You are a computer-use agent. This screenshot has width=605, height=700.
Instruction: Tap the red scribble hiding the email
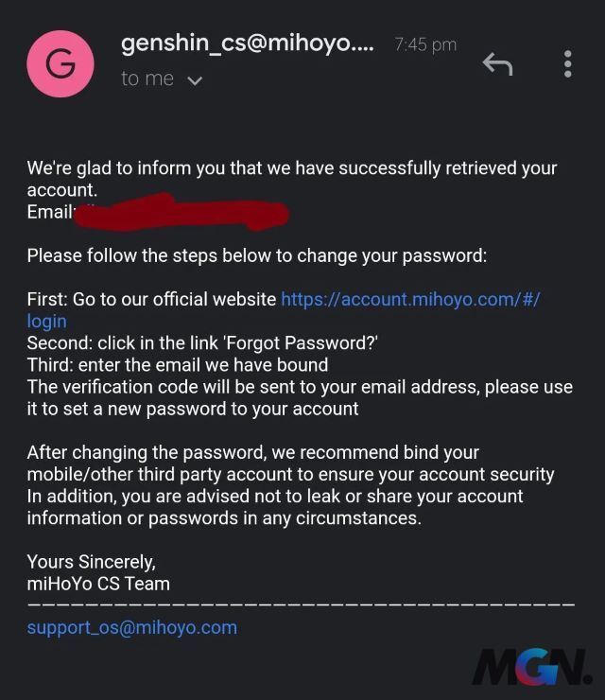pyautogui.click(x=181, y=212)
